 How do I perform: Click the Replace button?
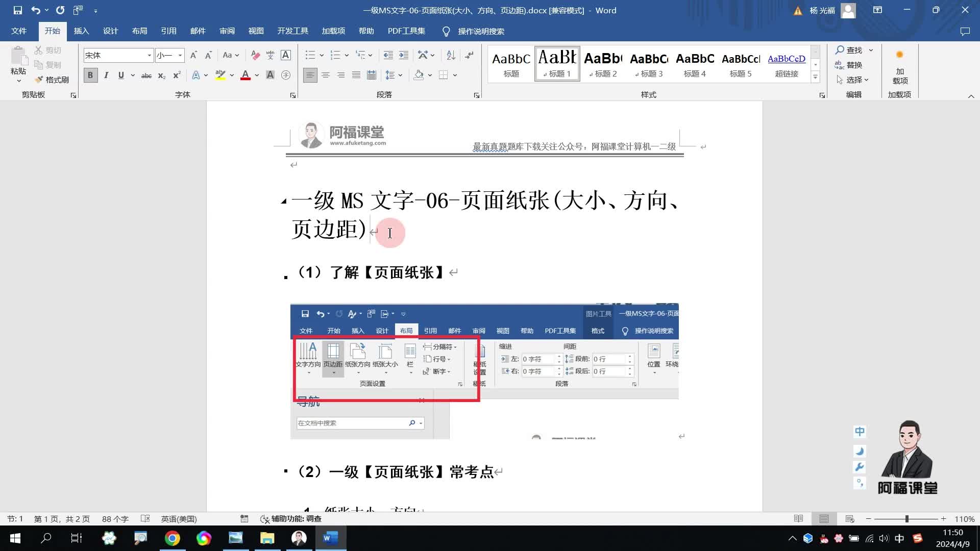pyautogui.click(x=848, y=65)
